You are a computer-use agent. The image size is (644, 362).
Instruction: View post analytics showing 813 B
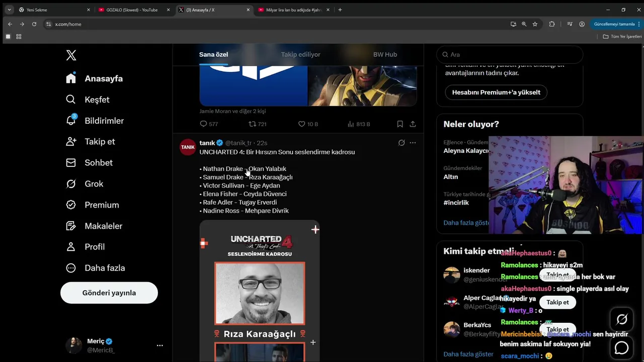tap(359, 124)
